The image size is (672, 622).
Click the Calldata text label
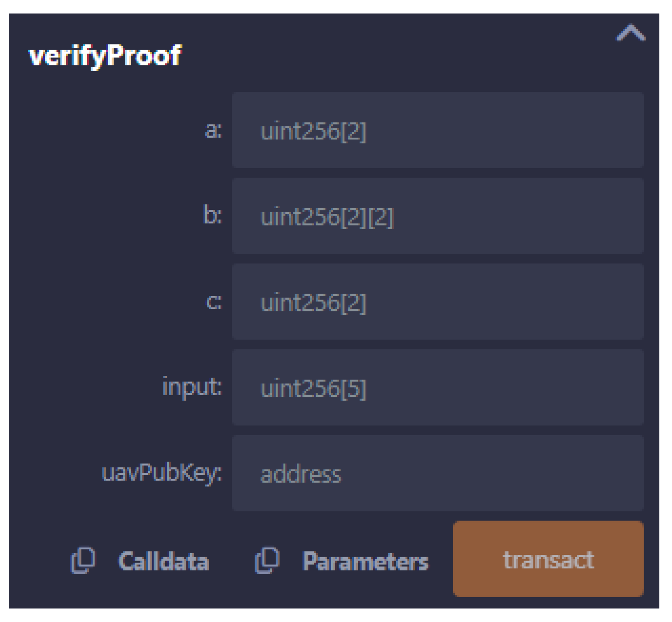(164, 561)
